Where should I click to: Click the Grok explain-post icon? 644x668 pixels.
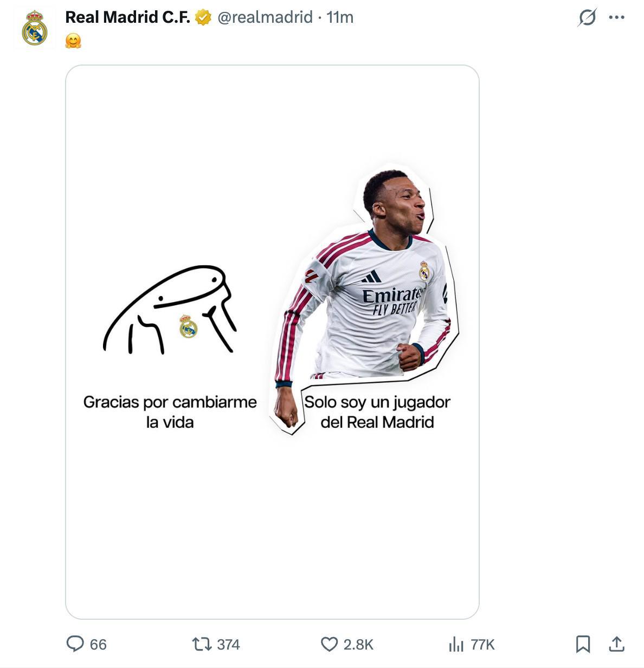(x=587, y=17)
